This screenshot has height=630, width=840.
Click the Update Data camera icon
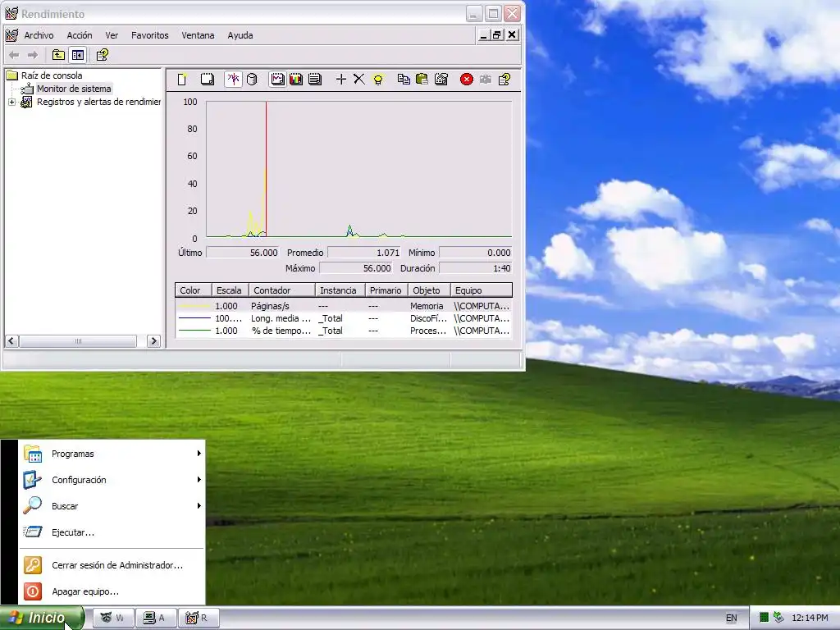pyautogui.click(x=486, y=80)
